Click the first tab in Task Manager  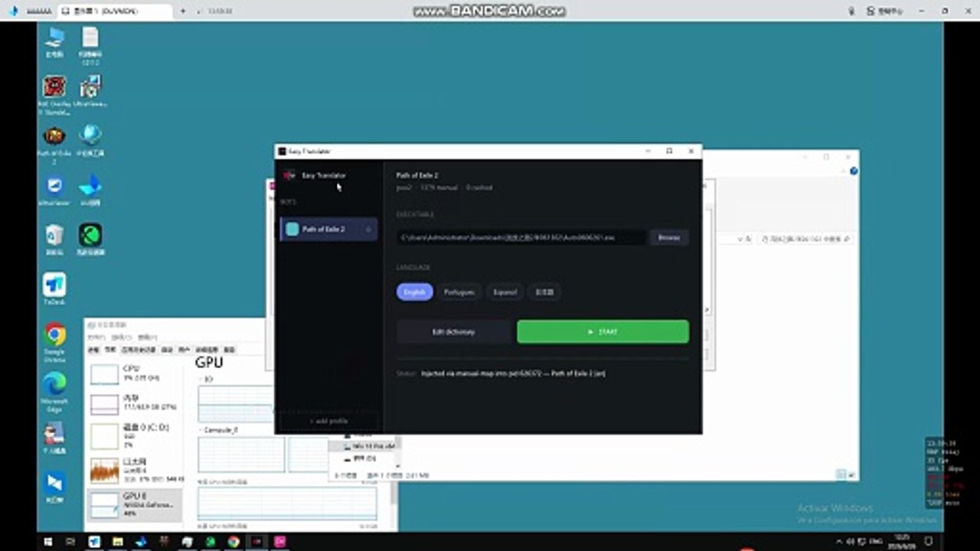tap(93, 349)
